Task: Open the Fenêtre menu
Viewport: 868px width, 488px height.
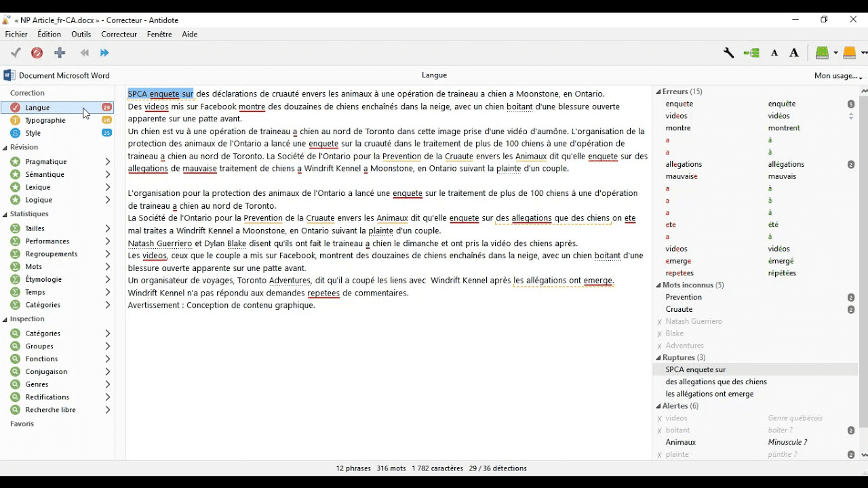Action: 159,34
